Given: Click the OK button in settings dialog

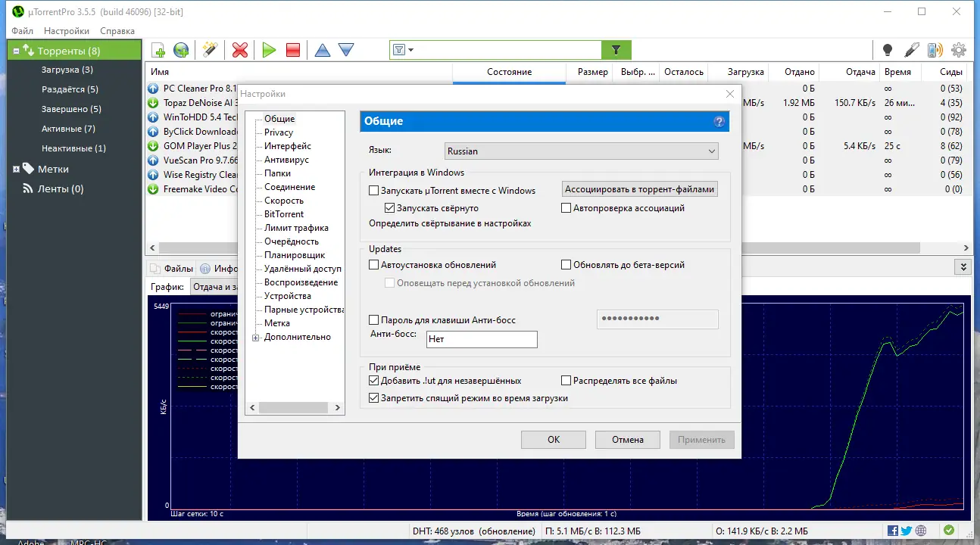Looking at the screenshot, I should coord(554,440).
